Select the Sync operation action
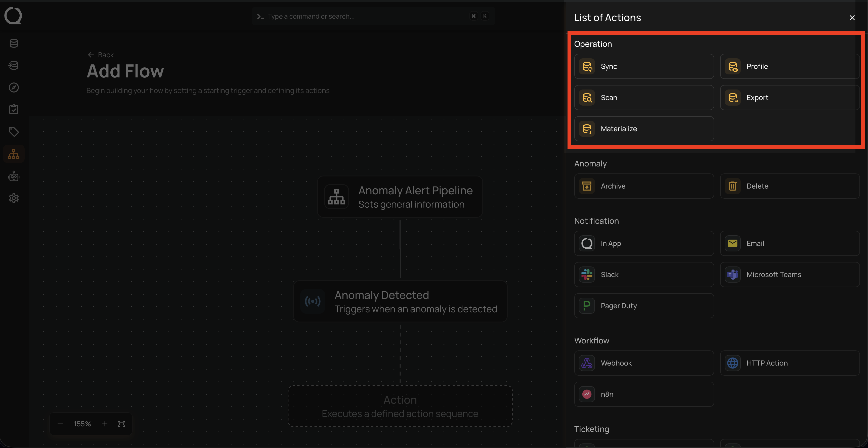868x448 pixels. [644, 66]
